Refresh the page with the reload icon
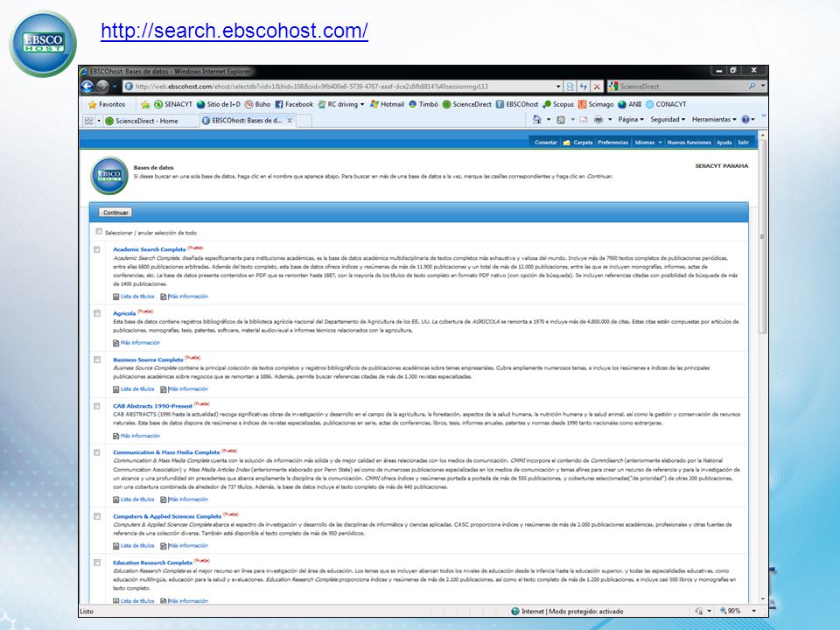Image resolution: width=840 pixels, height=630 pixels. [x=584, y=87]
